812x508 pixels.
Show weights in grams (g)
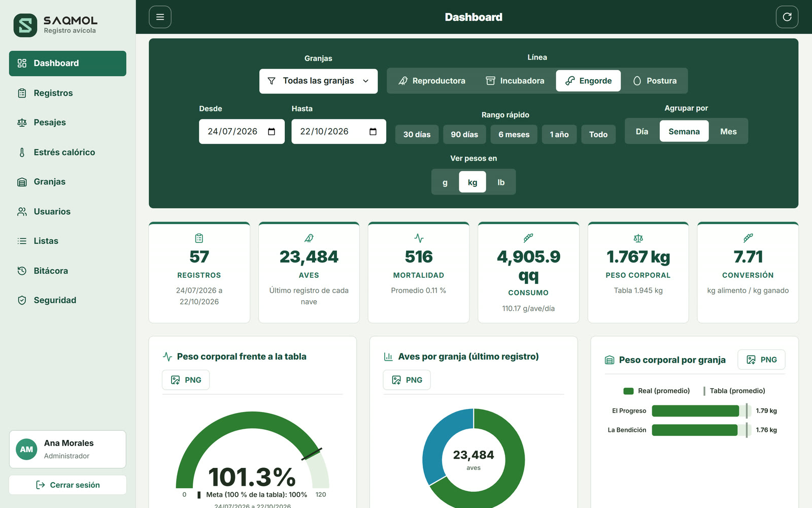coord(445,182)
